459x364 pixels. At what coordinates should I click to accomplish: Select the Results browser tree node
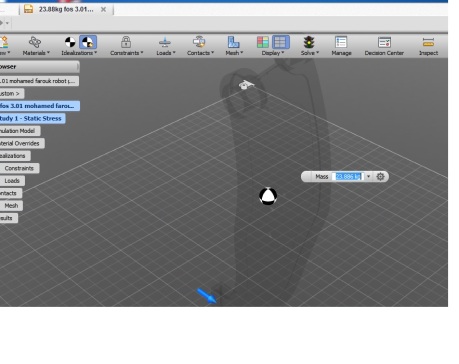[9, 218]
